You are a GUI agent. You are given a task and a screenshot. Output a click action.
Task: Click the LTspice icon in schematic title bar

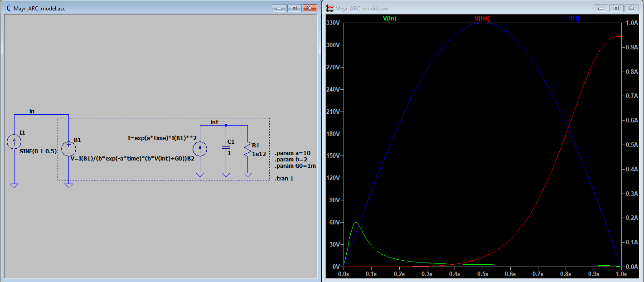click(9, 8)
